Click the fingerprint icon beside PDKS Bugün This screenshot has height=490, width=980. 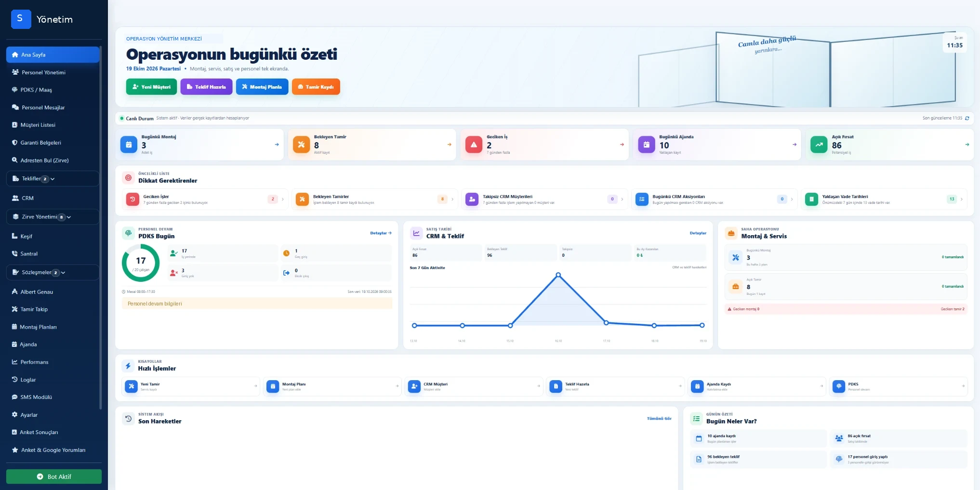point(128,233)
